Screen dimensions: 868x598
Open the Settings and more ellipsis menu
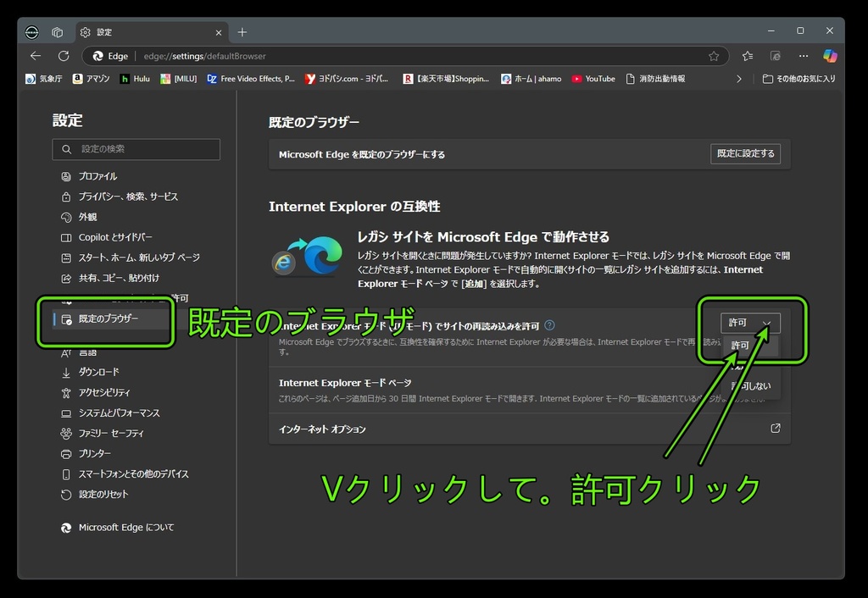click(804, 56)
